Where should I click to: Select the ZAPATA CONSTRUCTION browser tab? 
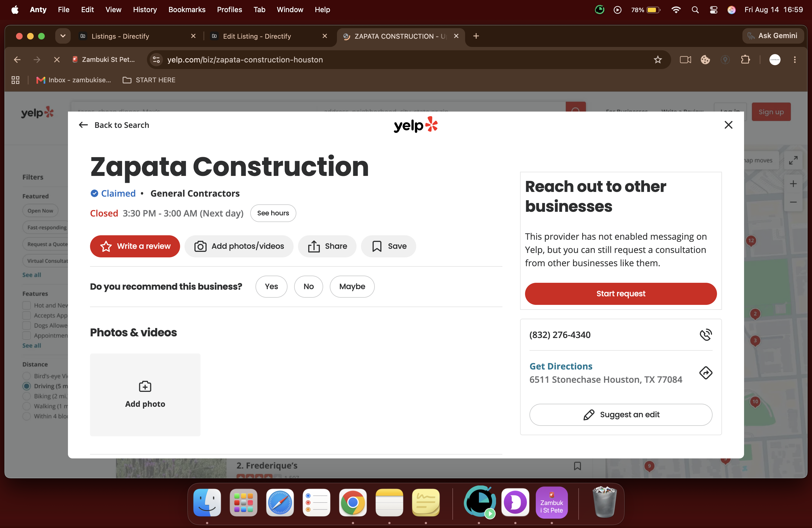pos(400,36)
